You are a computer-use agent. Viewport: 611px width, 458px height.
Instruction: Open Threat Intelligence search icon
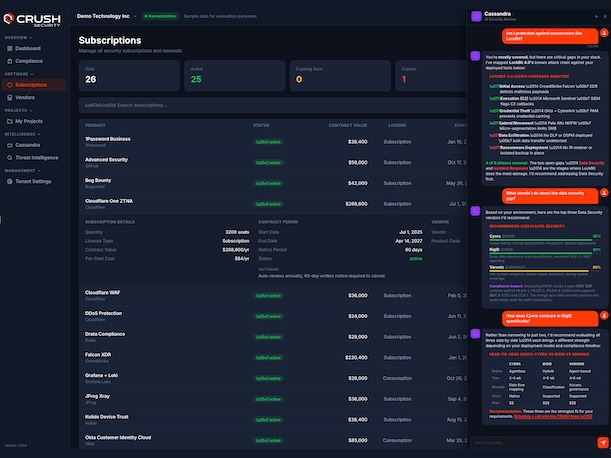click(10, 157)
